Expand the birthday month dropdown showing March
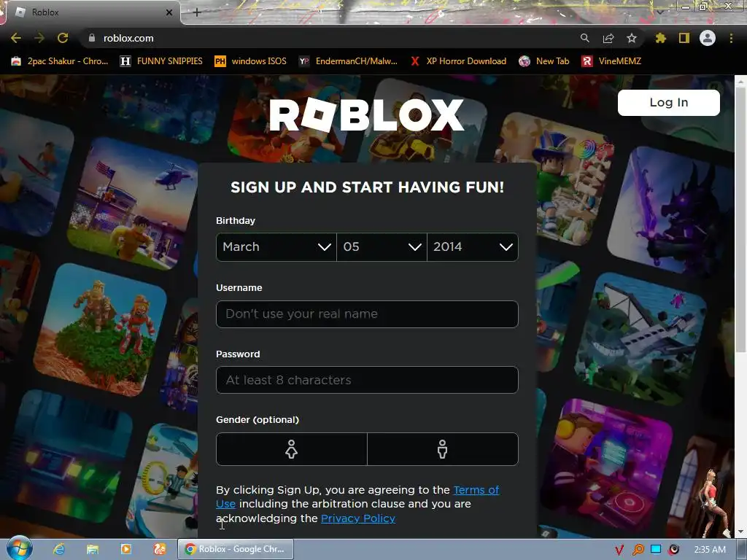Screen dimensions: 747x560 click(276, 246)
